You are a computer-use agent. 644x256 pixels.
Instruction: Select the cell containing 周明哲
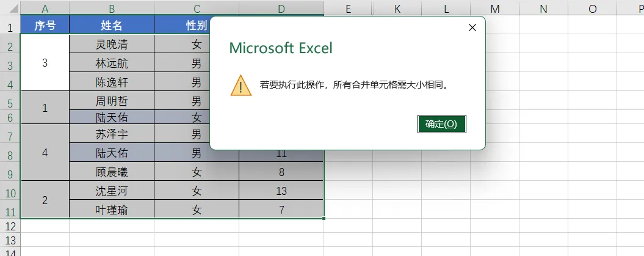coord(112,100)
